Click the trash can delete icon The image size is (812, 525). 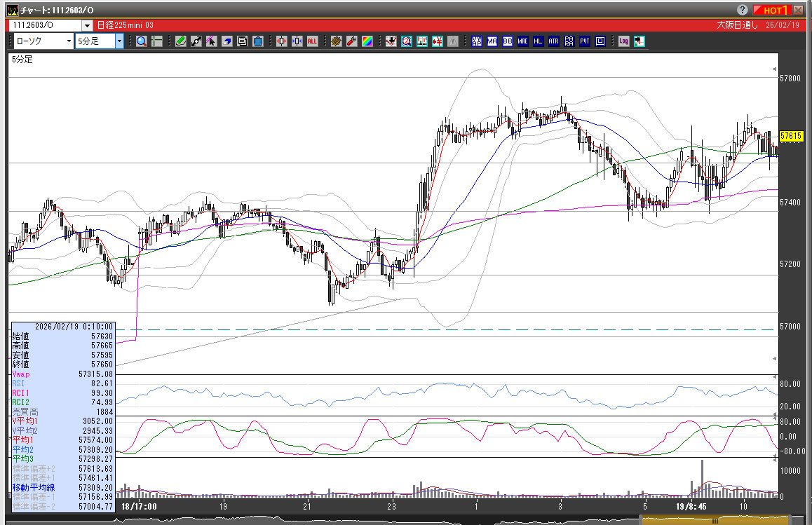[258, 41]
